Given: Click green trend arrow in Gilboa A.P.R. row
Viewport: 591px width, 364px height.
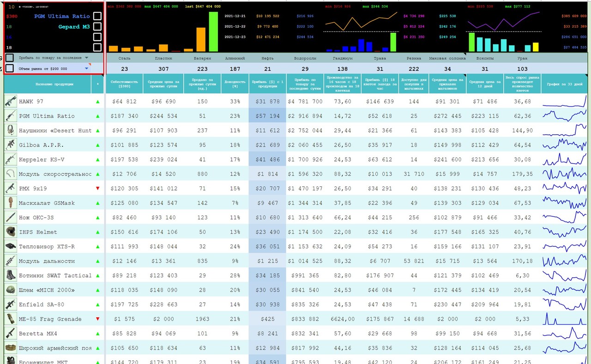Looking at the screenshot, I should pos(97,145).
